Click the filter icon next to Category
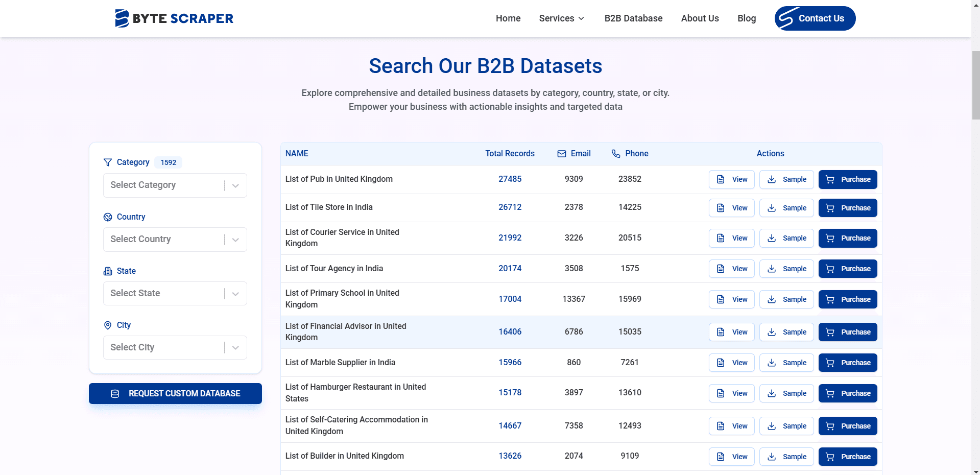The image size is (980, 475). coord(108,162)
